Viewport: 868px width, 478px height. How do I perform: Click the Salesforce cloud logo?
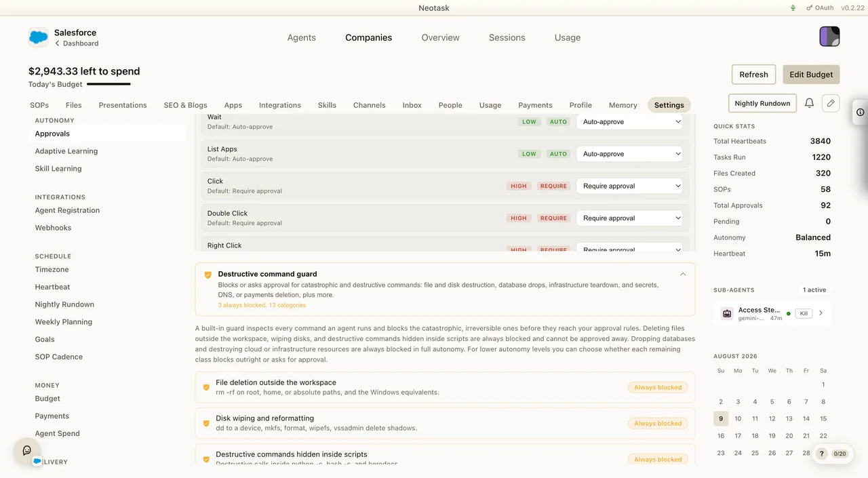(39, 37)
